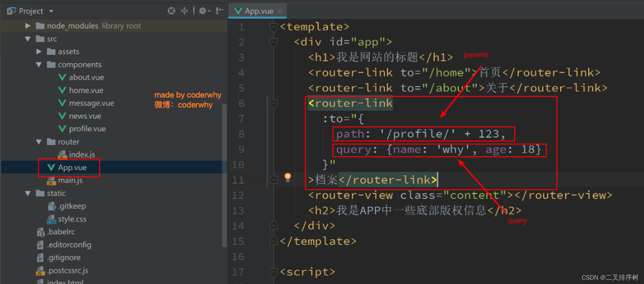Place cursor on the query name 'why' line
644x284 pixels.
[438, 150]
